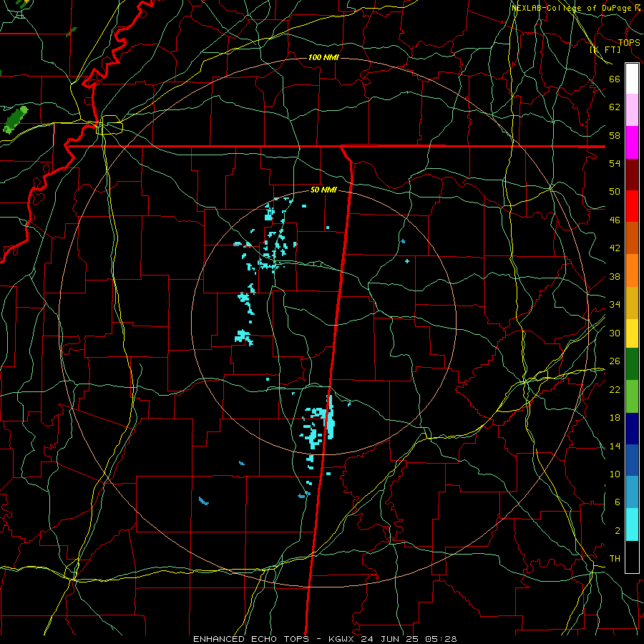
Task: Click the 22 label on the tops scale
Action: pos(615,389)
